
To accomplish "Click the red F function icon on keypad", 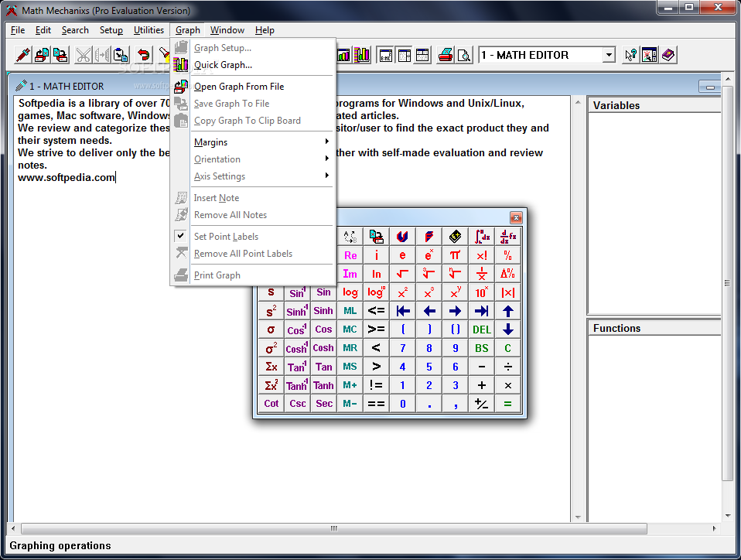I will click(x=429, y=236).
